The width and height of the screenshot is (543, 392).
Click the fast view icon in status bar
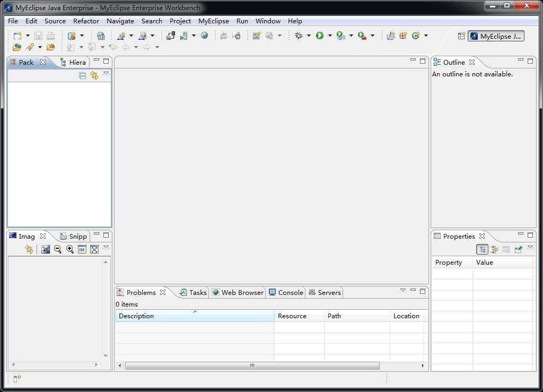pyautogui.click(x=17, y=379)
